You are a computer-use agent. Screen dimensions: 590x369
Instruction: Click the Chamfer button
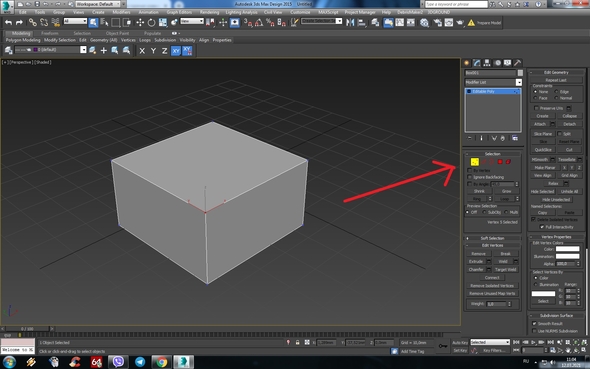tap(476, 269)
